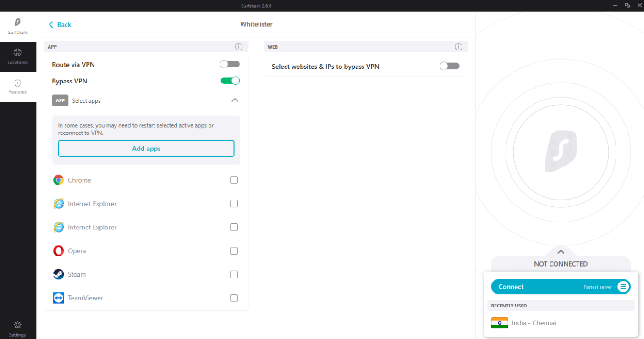Minimize the Surfshark window
Screen dimensions: 644x339
615,5
